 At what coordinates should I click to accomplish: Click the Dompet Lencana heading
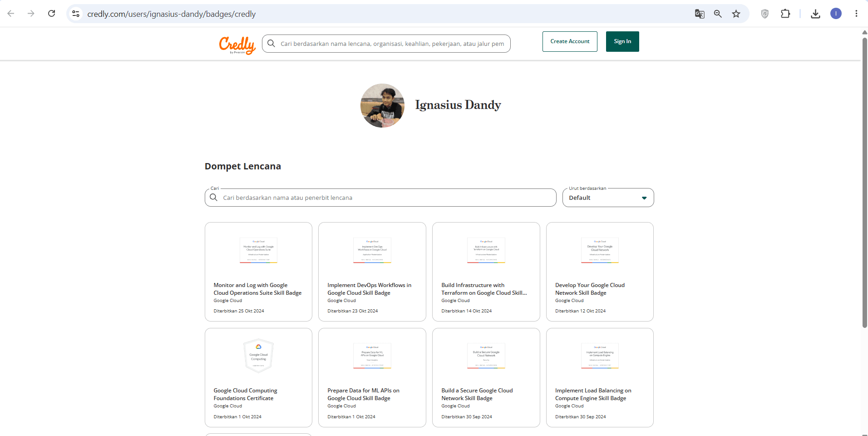point(243,166)
